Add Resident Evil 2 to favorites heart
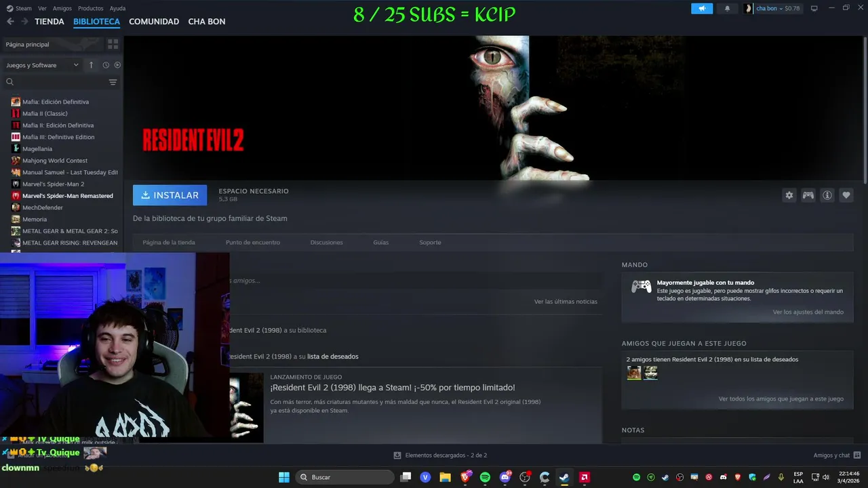 pos(846,195)
